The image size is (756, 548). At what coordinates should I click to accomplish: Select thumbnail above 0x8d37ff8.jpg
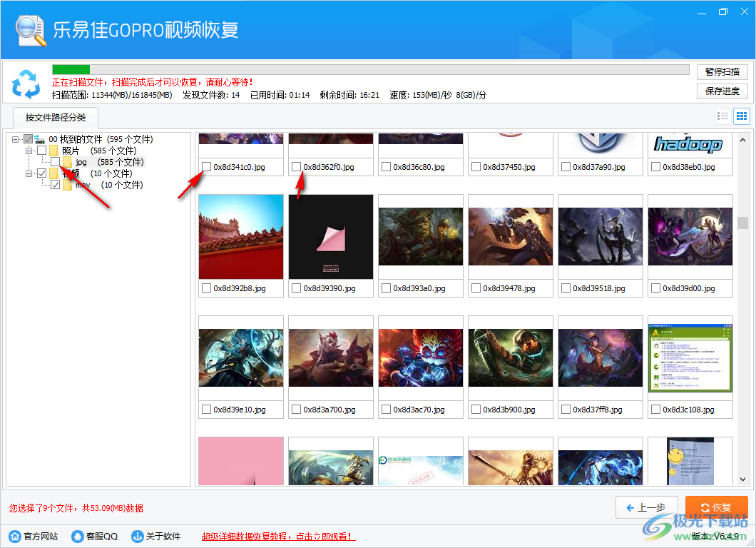(601, 358)
